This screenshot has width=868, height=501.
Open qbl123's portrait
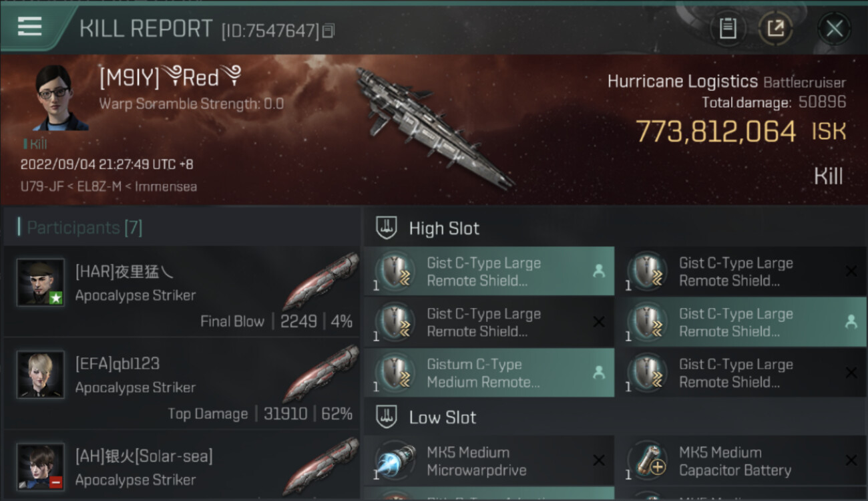coord(41,375)
